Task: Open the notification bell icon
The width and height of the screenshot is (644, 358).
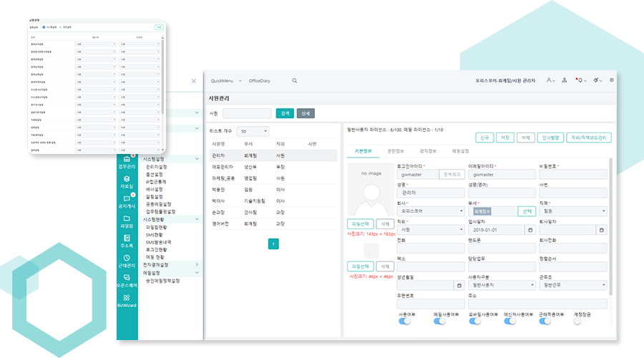Action: click(580, 81)
